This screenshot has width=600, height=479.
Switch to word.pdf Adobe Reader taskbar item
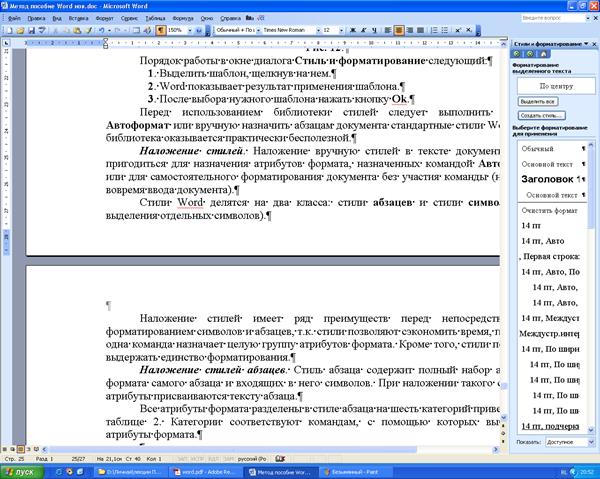click(x=207, y=472)
